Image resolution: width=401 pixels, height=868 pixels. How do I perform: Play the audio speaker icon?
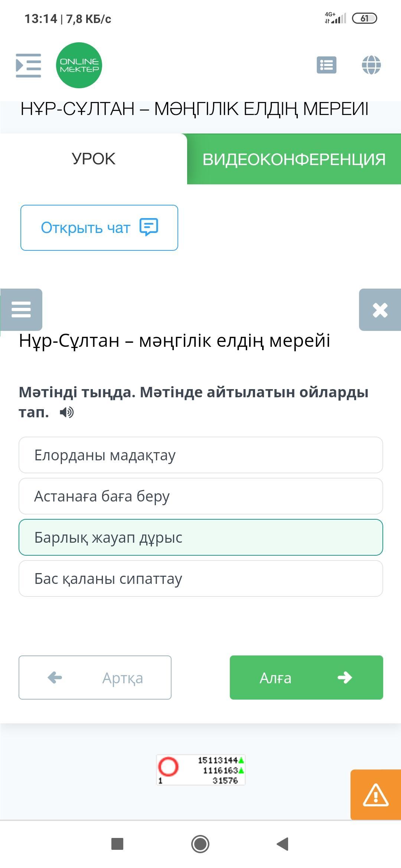[x=67, y=412]
